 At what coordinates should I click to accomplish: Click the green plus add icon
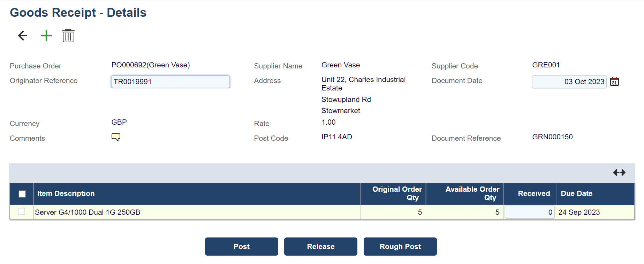[x=46, y=36]
